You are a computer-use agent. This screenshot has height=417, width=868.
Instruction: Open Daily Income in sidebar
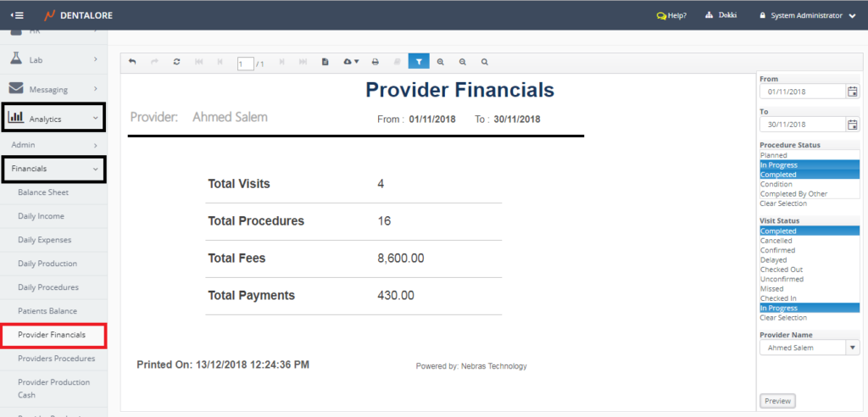coord(42,216)
